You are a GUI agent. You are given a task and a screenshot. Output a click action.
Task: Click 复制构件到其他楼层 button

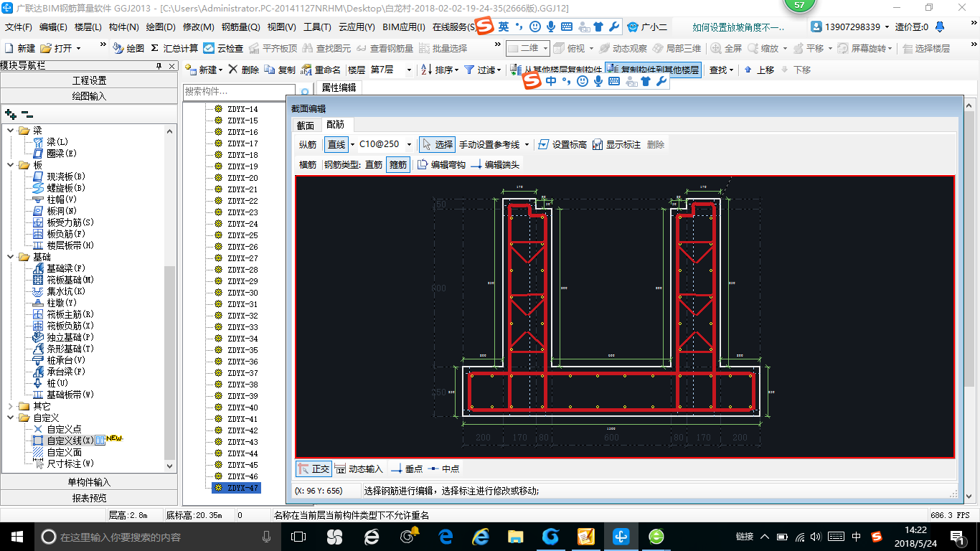[653, 70]
